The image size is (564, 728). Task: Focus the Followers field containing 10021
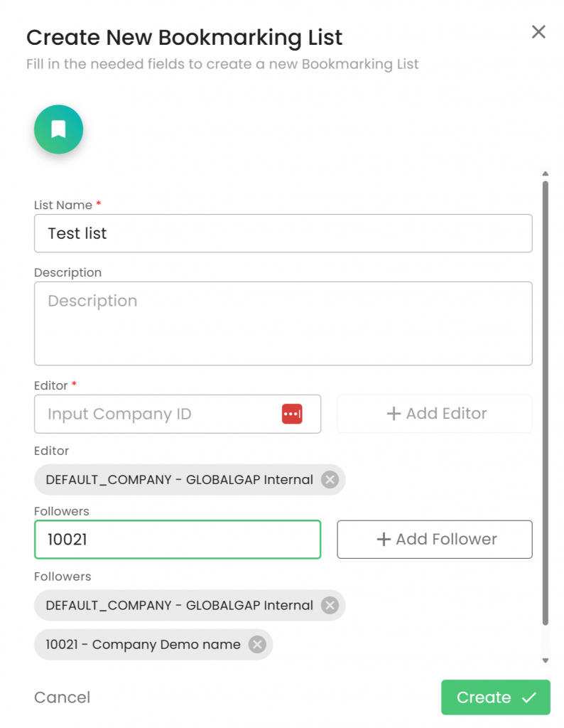[x=178, y=540]
